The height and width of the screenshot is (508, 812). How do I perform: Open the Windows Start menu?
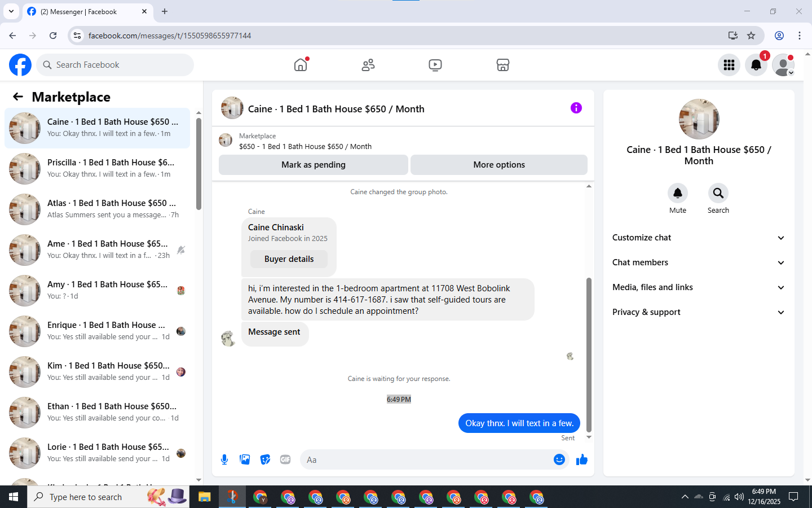(14, 497)
